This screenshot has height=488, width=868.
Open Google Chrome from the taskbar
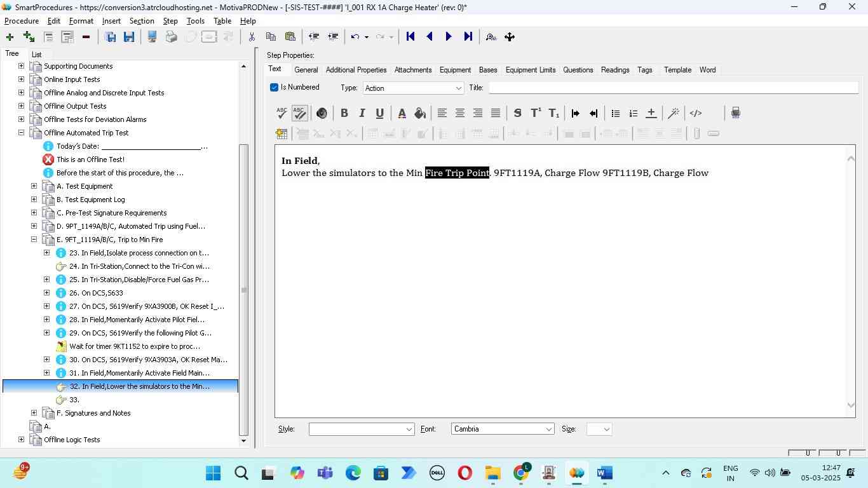click(520, 473)
